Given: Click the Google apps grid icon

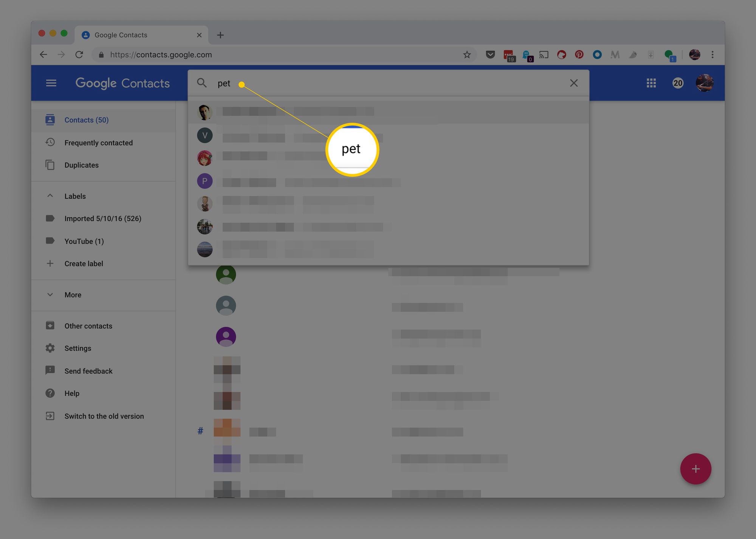Looking at the screenshot, I should pos(652,83).
